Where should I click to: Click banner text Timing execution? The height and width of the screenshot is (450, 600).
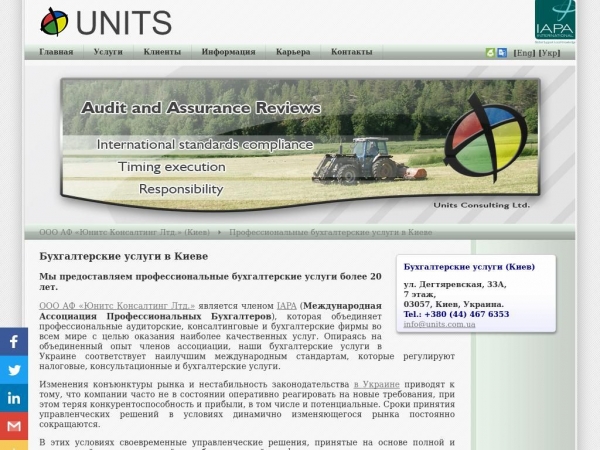(x=172, y=167)
